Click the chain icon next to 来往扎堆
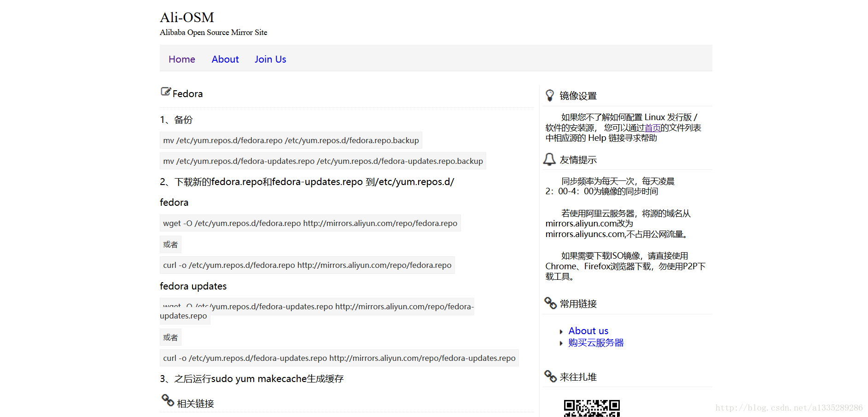 click(550, 376)
